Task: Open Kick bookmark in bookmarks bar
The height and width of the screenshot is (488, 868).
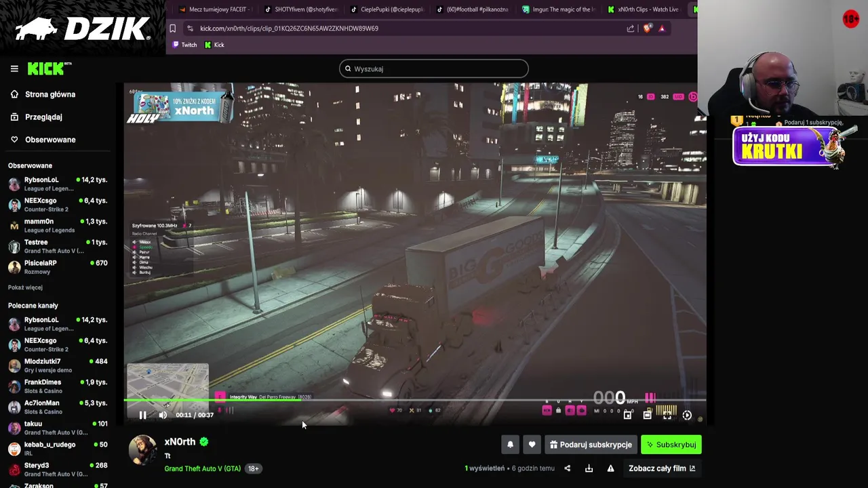Action: (214, 45)
